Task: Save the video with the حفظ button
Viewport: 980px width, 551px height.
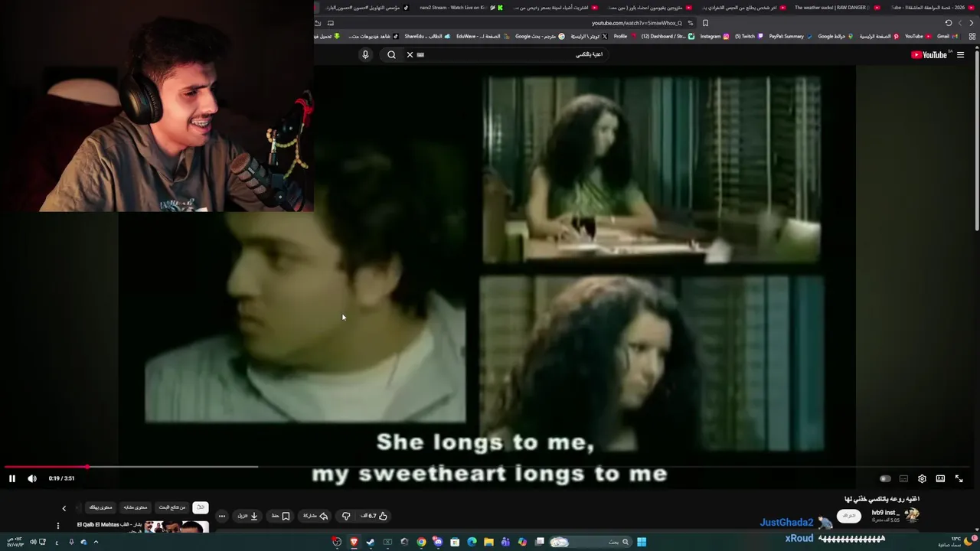Action: pos(280,516)
